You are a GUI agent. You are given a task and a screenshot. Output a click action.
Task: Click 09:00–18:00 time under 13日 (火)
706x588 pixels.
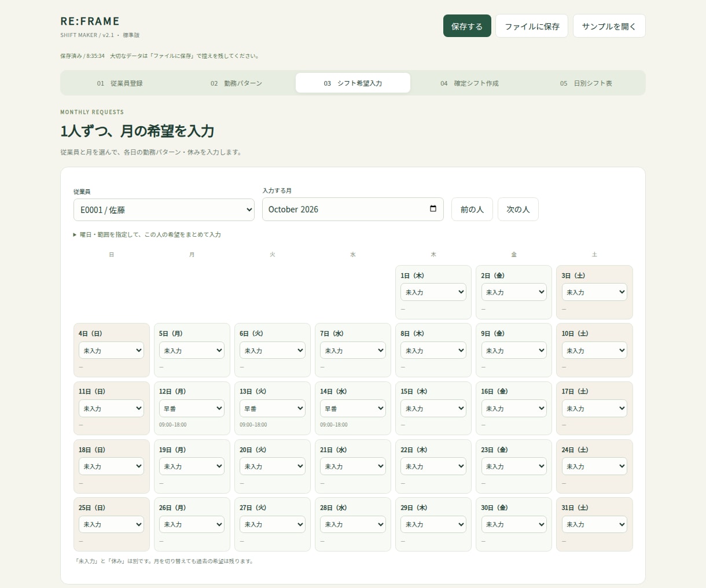tap(253, 425)
